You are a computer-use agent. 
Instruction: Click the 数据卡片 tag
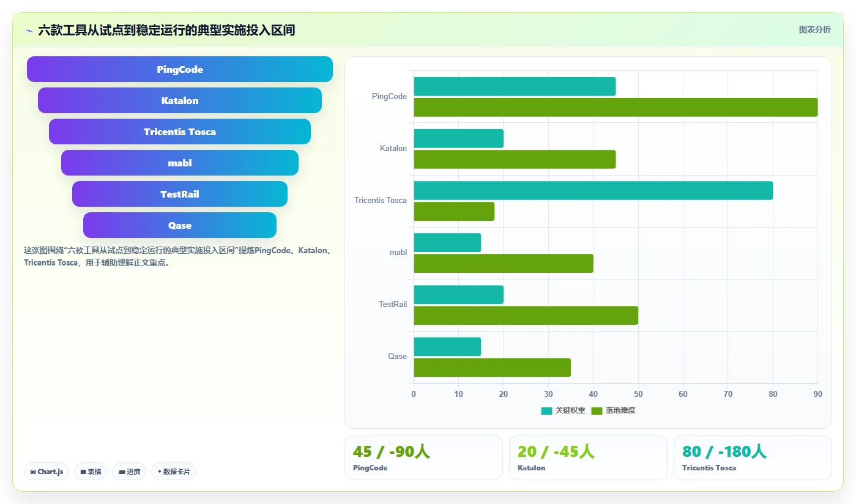point(174,472)
